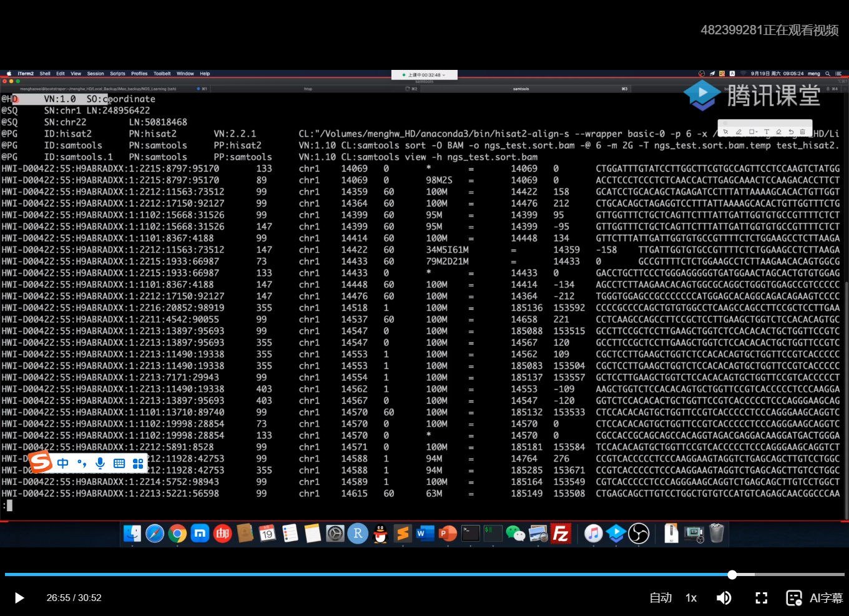Image resolution: width=849 pixels, height=616 pixels.
Task: Open the Window menu
Action: [185, 74]
